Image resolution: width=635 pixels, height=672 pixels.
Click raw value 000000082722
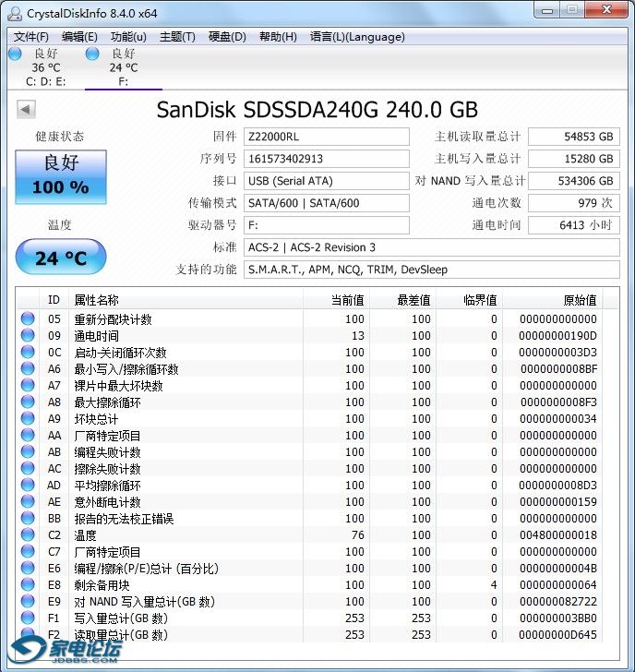(557, 602)
